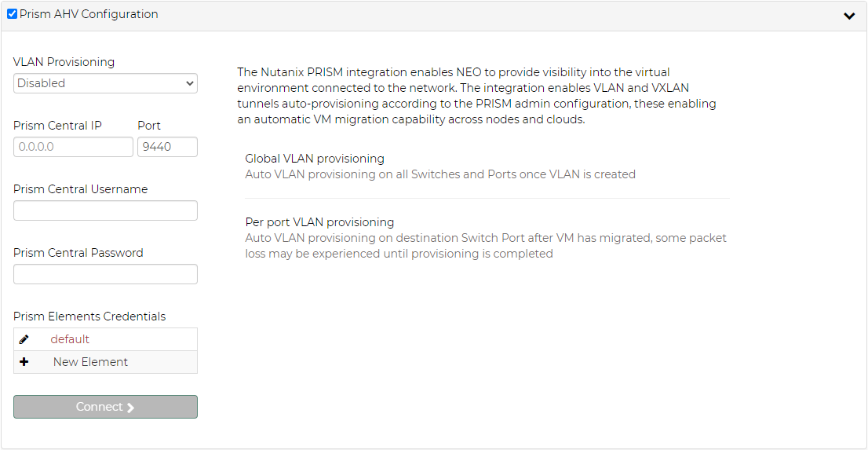
Task: Choose New Element in credentials list
Action: pyautogui.click(x=90, y=362)
